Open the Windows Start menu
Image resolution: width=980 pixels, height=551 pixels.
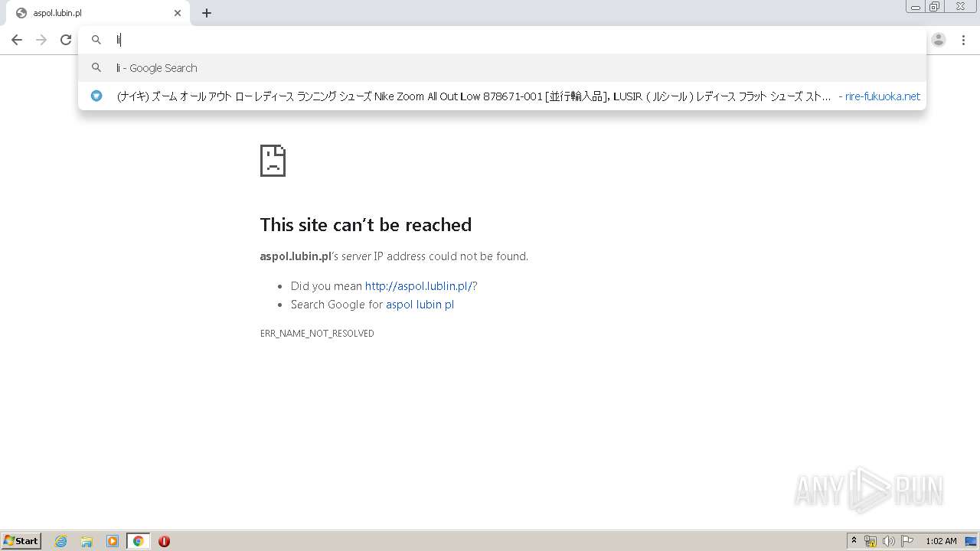pos(21,541)
